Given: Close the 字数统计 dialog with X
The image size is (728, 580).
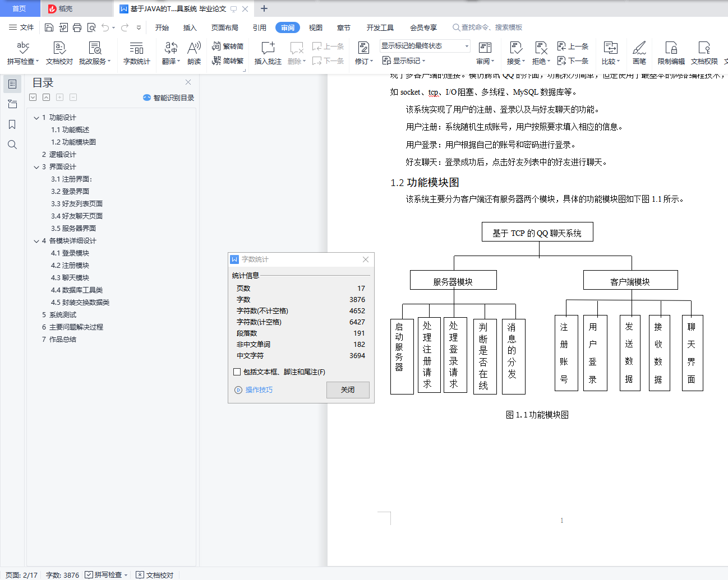Looking at the screenshot, I should pyautogui.click(x=366, y=259).
